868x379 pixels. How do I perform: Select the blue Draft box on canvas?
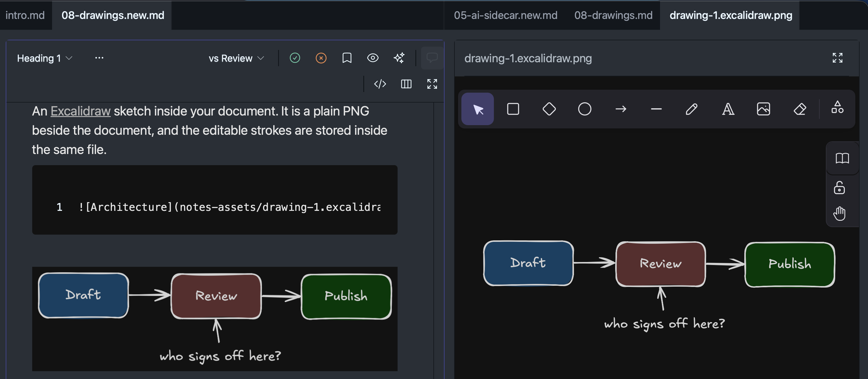tap(528, 263)
